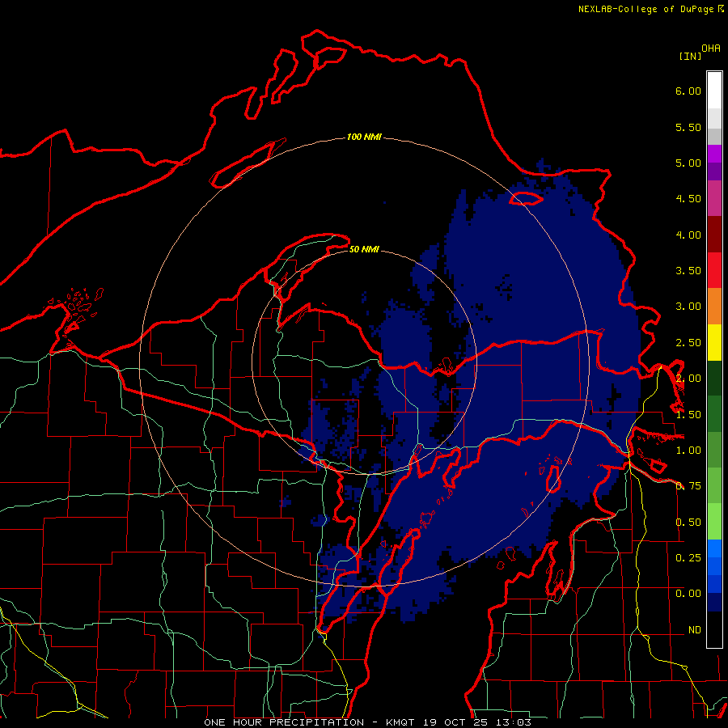Pick the orange legend swatch near 3.00
Viewport: 728px width, 728px height.
pyautogui.click(x=714, y=307)
